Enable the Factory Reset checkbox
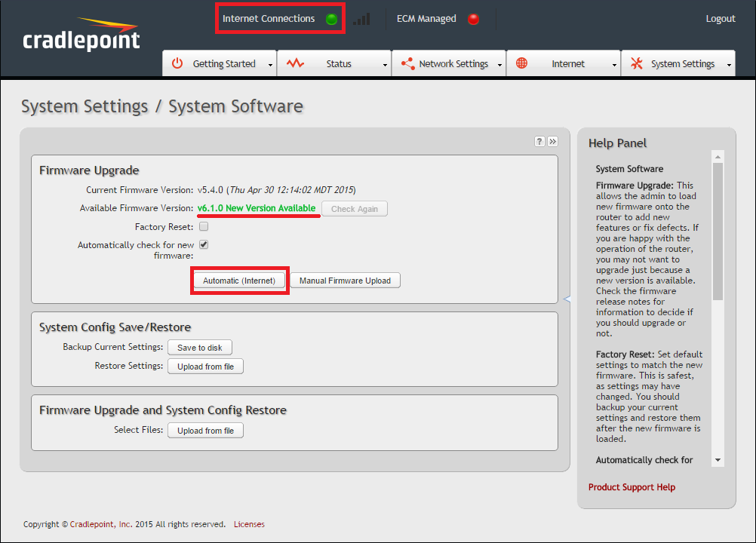The width and height of the screenshot is (756, 543). (x=204, y=226)
